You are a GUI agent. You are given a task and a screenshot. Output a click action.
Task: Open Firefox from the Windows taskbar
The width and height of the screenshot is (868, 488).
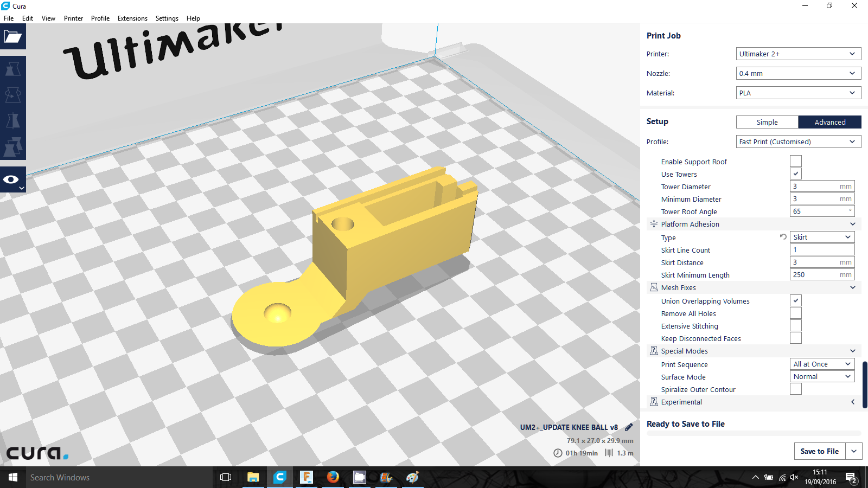[x=333, y=477]
